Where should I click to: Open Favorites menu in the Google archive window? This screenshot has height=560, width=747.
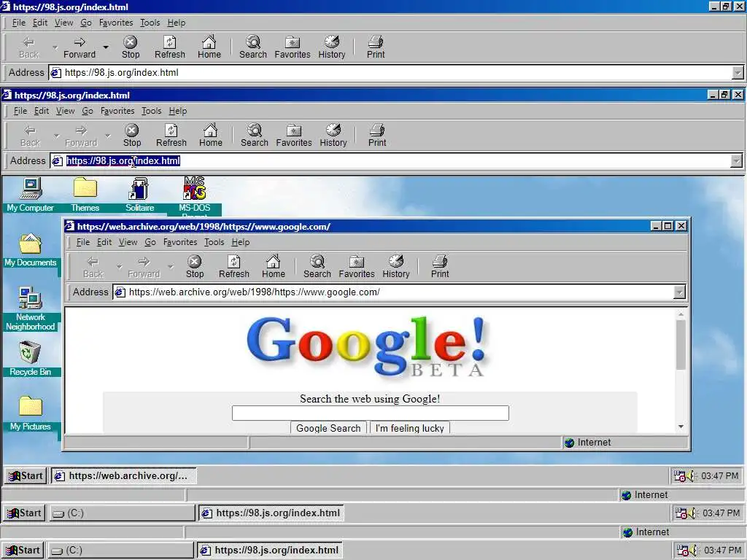click(x=180, y=242)
